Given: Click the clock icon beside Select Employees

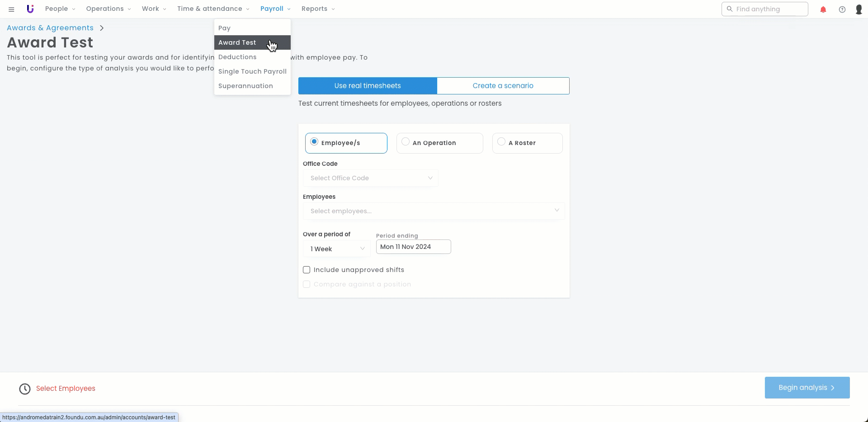Looking at the screenshot, I should pyautogui.click(x=25, y=389).
